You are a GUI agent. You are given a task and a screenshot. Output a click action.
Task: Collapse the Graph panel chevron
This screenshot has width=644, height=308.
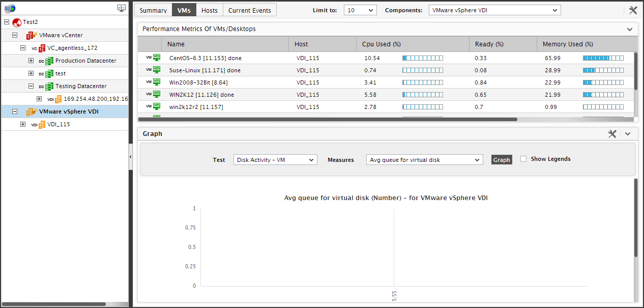coord(628,134)
